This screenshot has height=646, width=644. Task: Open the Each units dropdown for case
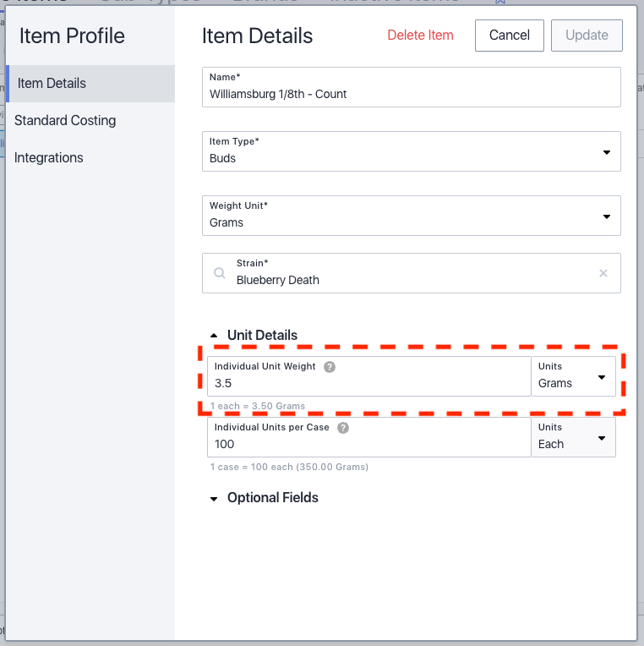[574, 437]
